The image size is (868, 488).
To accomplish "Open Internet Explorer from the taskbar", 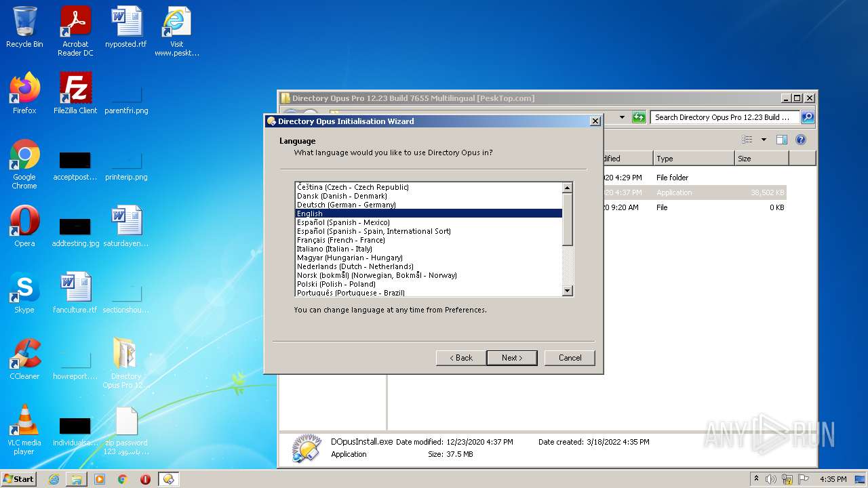I will pyautogui.click(x=54, y=479).
